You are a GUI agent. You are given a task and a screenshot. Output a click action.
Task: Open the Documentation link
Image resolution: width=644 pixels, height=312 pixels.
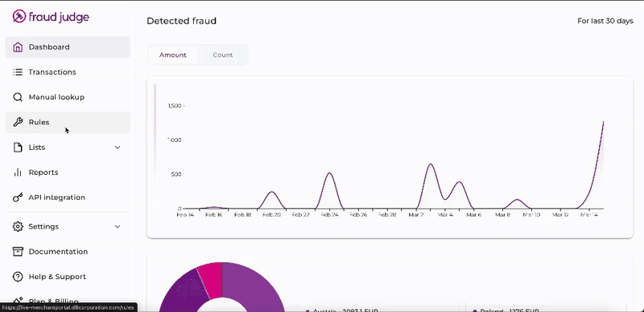coord(68,252)
